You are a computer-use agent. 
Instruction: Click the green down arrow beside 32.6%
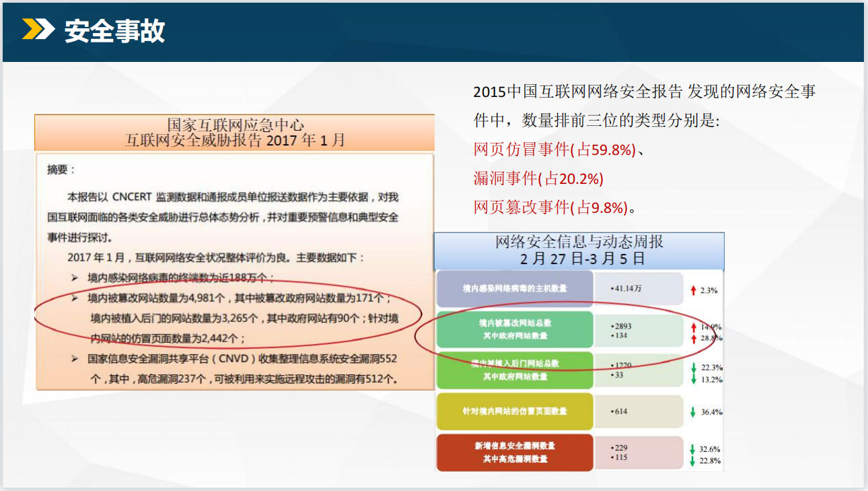pos(692,449)
